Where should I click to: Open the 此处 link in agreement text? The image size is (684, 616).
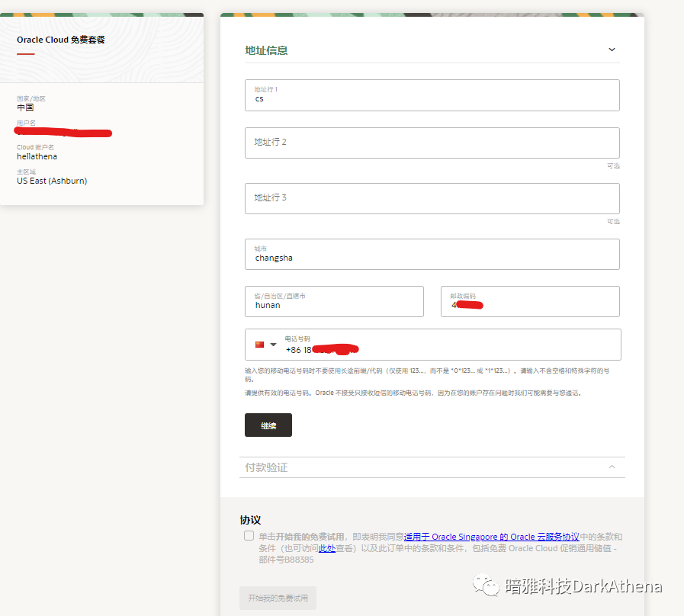(326, 548)
